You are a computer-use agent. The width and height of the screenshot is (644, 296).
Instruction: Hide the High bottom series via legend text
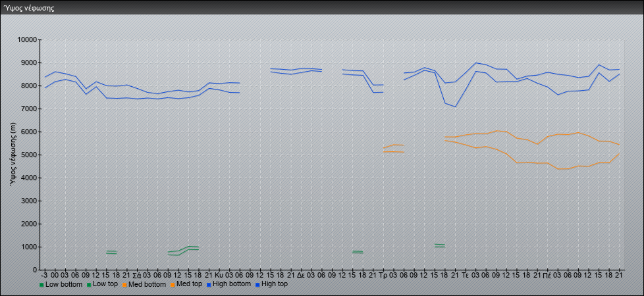[231, 284]
